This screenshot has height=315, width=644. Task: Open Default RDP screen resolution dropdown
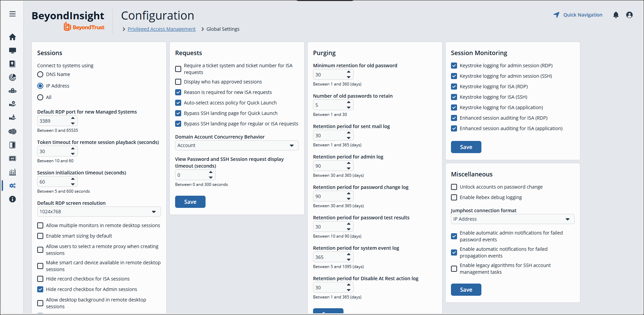point(99,212)
